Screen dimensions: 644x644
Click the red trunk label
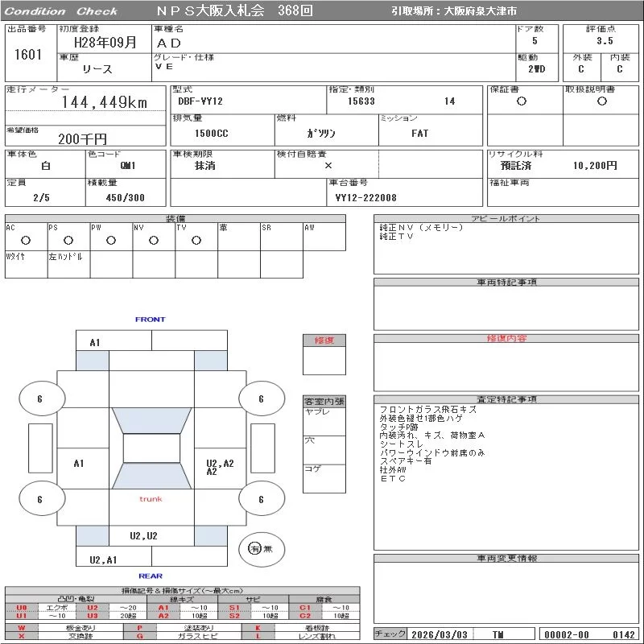pos(151,499)
